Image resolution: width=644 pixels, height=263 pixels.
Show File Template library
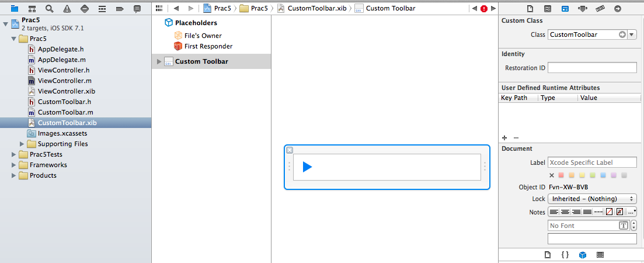[x=548, y=255]
